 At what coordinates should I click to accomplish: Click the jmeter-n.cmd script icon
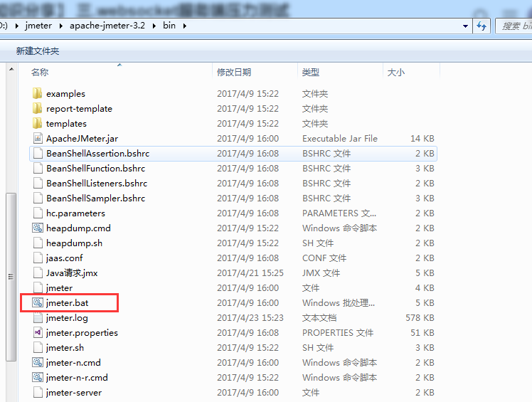(x=38, y=362)
